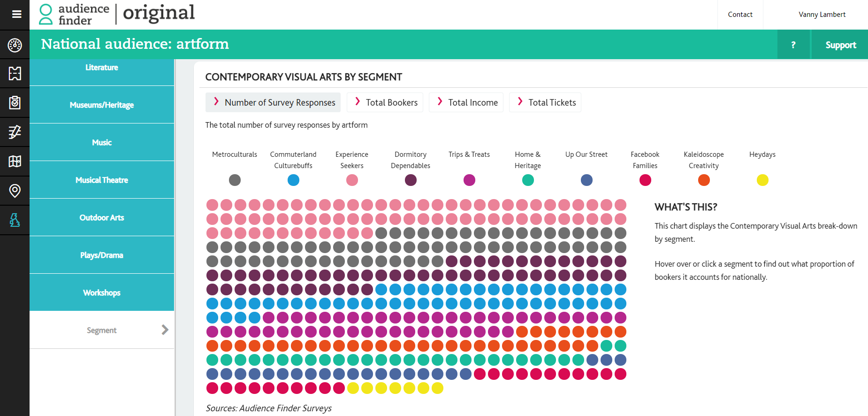Click first pink dot in chart

pos(212,205)
